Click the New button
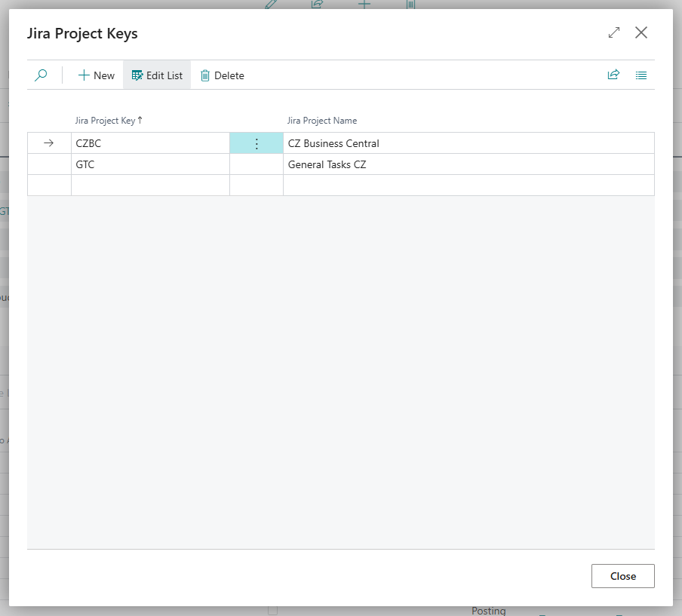 coord(97,75)
